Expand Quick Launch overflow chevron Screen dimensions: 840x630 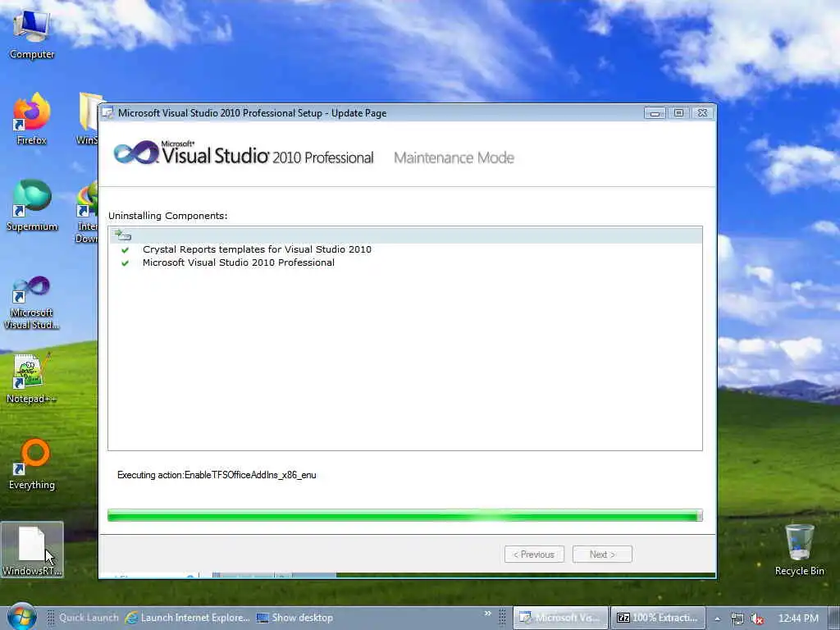click(x=487, y=614)
